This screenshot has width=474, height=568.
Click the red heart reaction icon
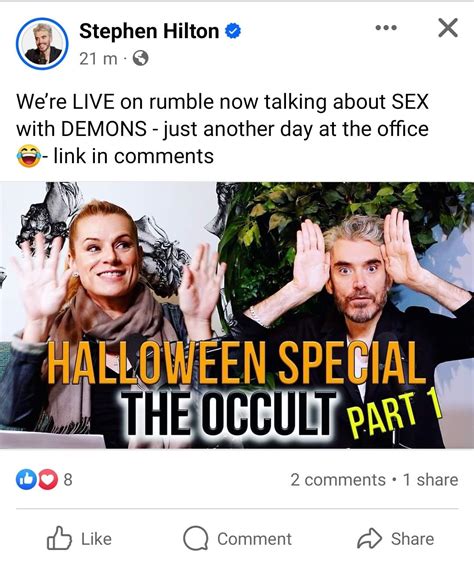click(x=47, y=480)
